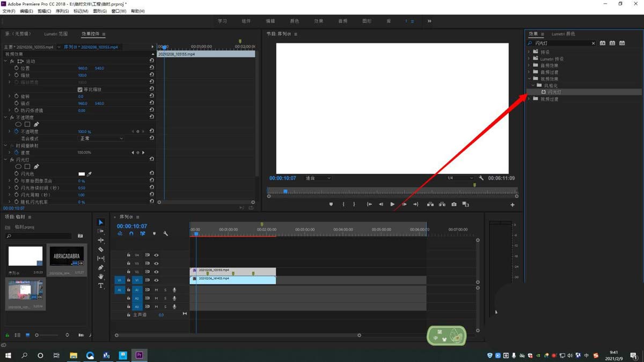This screenshot has width=644, height=362.
Task: Choose the Hand tool
Action: (x=100, y=277)
